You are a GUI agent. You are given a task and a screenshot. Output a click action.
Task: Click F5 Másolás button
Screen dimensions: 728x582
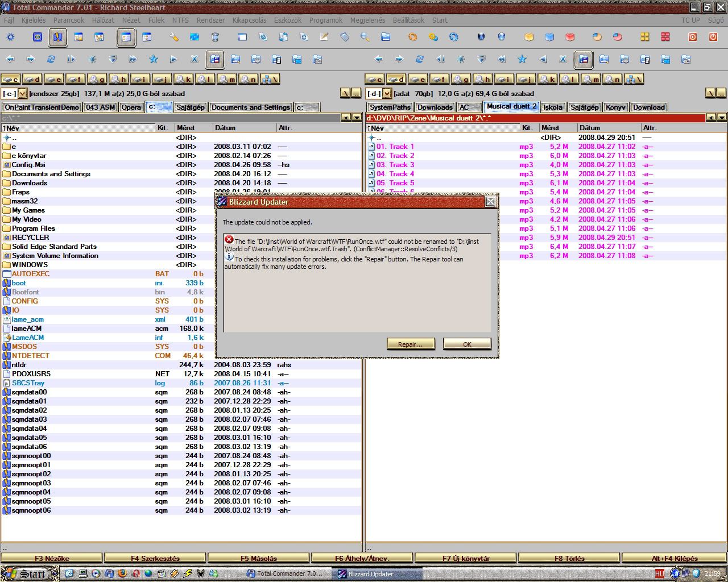coord(259,558)
